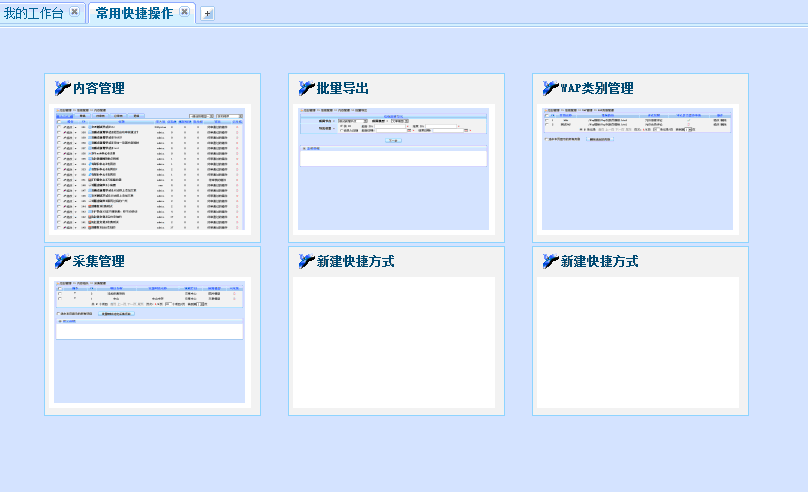808x492 pixels.
Task: Click the 采集管理 preview thumbnail
Action: click(150, 340)
